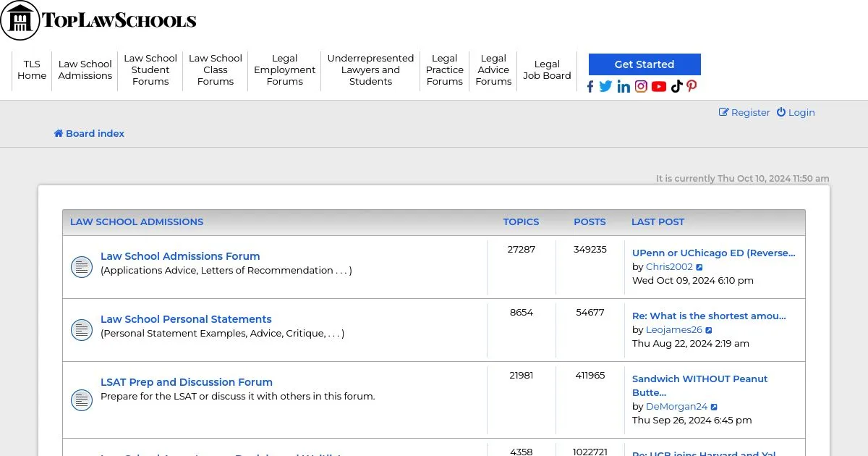Open the LinkedIn social icon

click(624, 87)
